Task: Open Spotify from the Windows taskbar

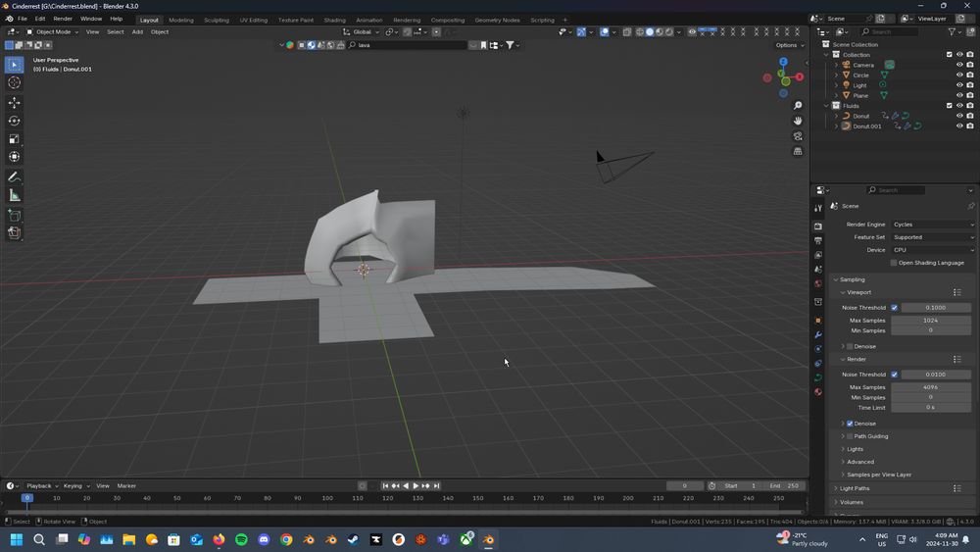Action: [x=241, y=539]
